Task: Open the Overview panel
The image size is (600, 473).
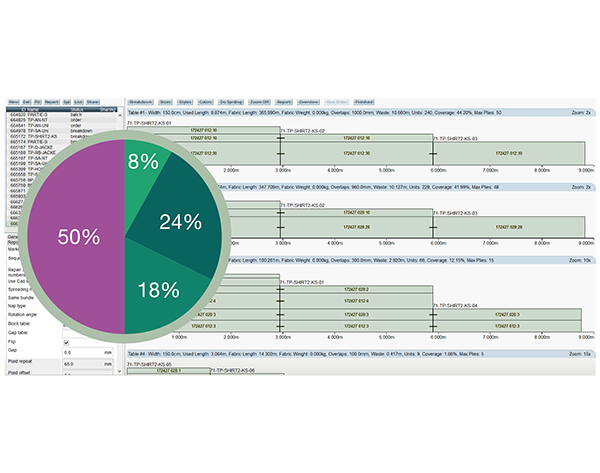Action: pos(309,102)
